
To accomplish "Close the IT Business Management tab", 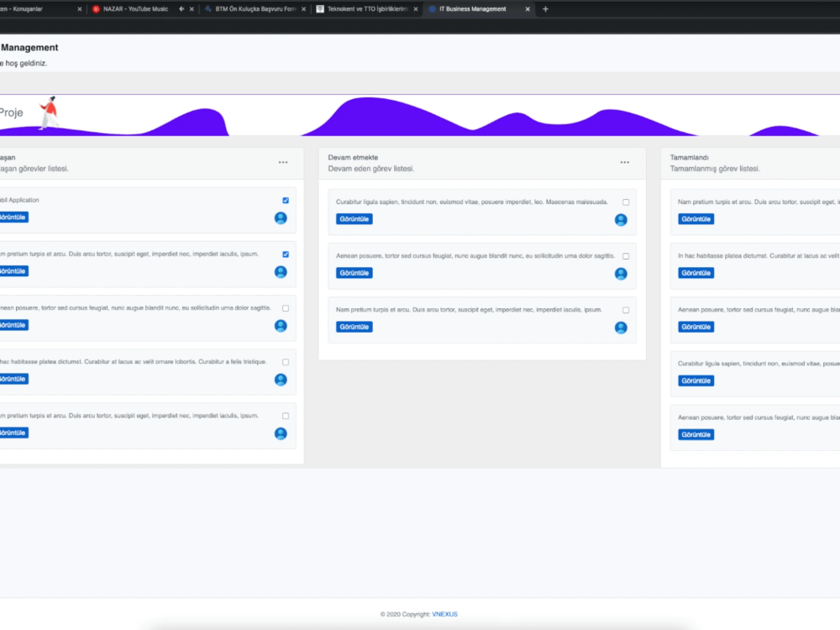I will pos(528,9).
